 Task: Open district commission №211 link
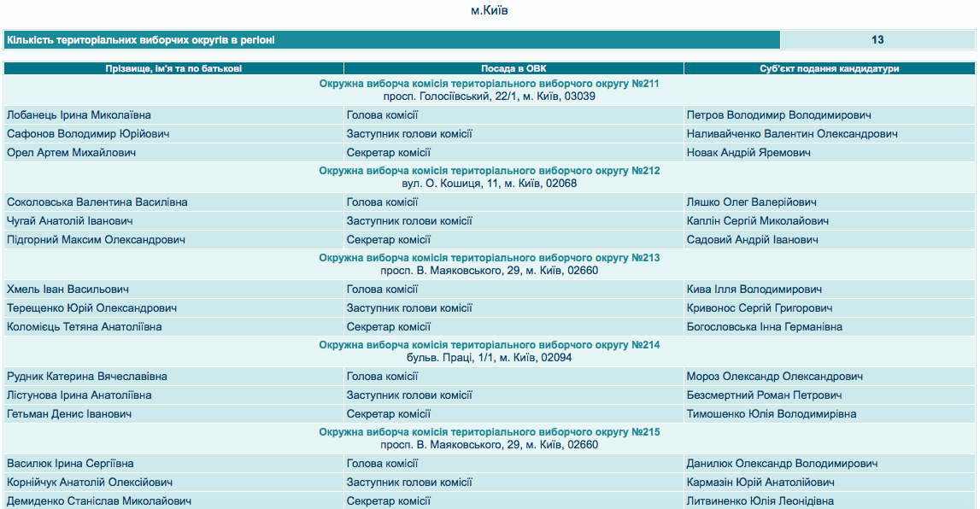click(489, 84)
